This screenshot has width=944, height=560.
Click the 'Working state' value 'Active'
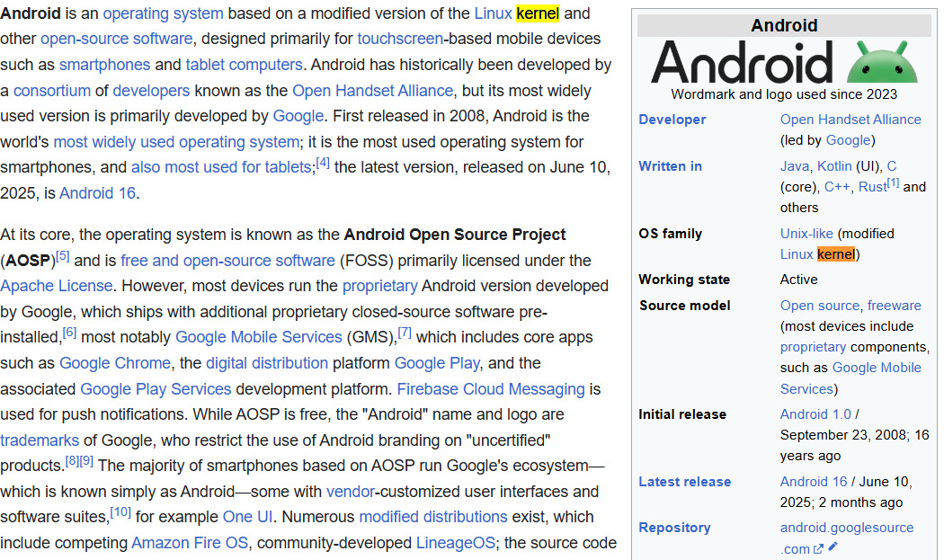pos(799,280)
